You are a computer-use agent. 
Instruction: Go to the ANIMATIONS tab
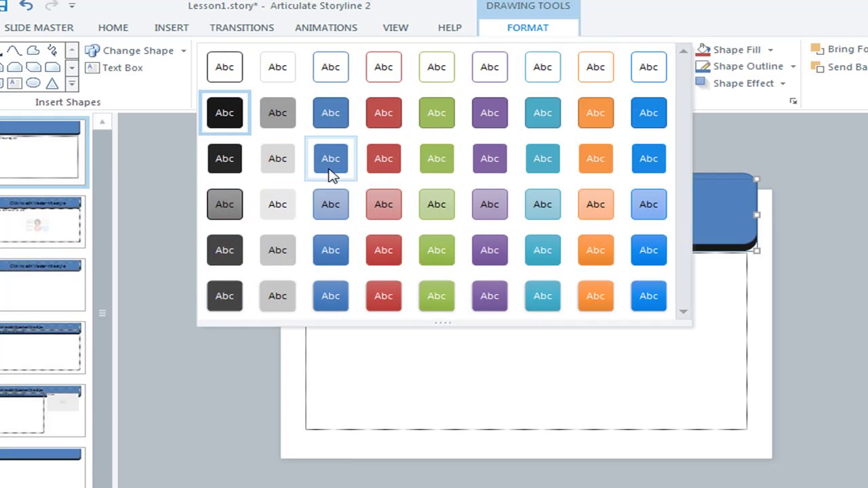coord(326,28)
